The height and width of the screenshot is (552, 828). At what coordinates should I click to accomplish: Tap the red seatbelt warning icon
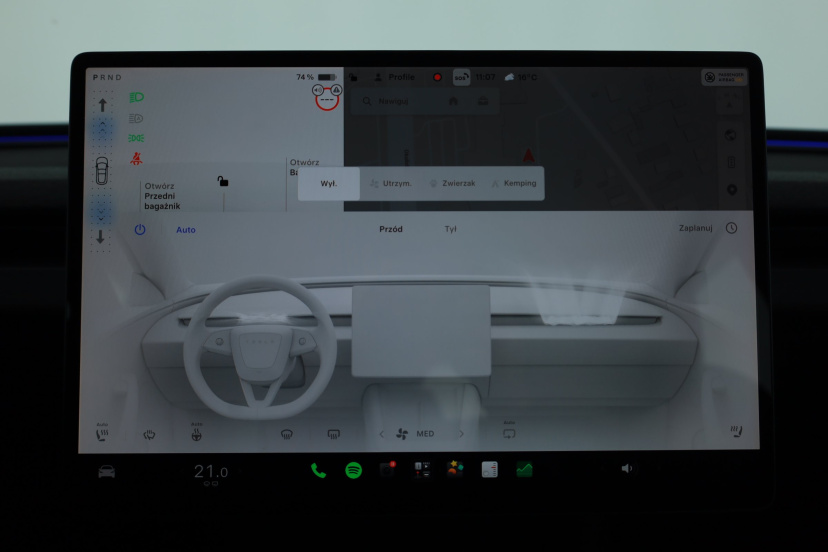pos(136,158)
